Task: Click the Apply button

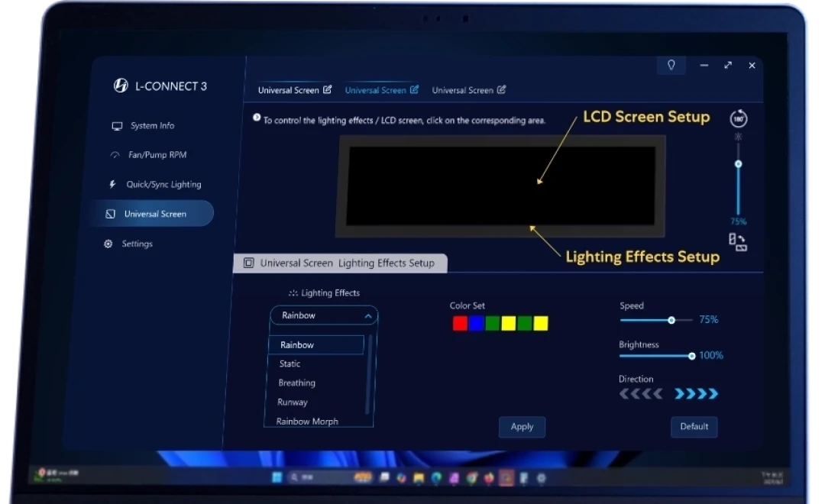Action: [522, 427]
